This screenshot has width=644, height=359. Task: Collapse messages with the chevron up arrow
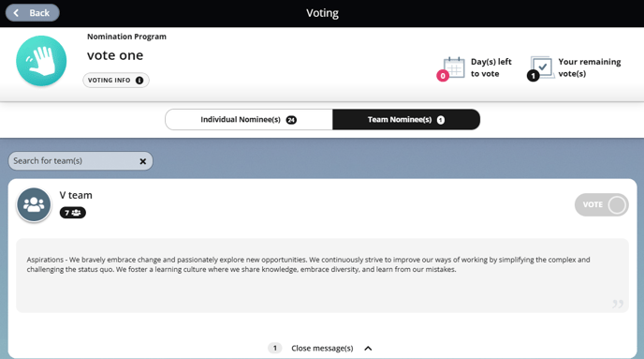(x=368, y=349)
